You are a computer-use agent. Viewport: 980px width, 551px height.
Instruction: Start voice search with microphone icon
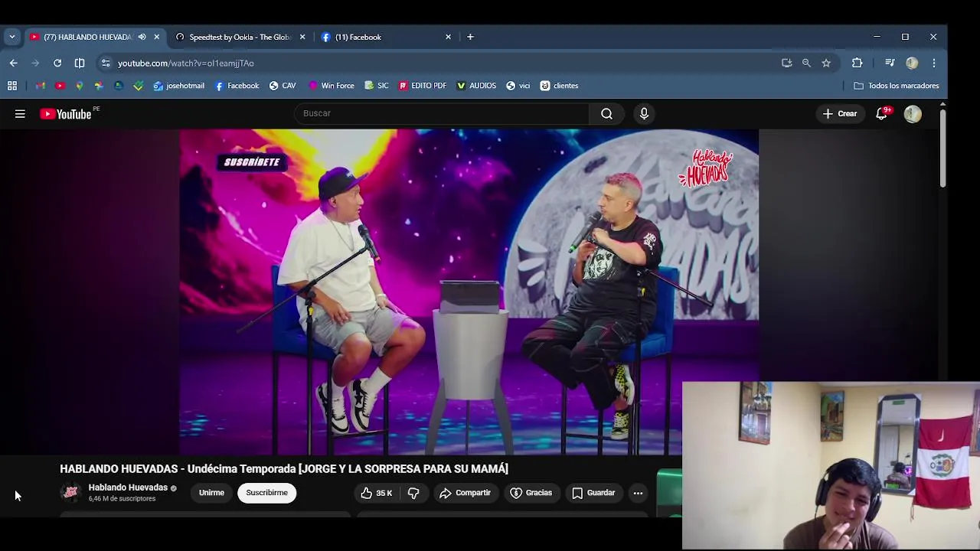tap(644, 113)
